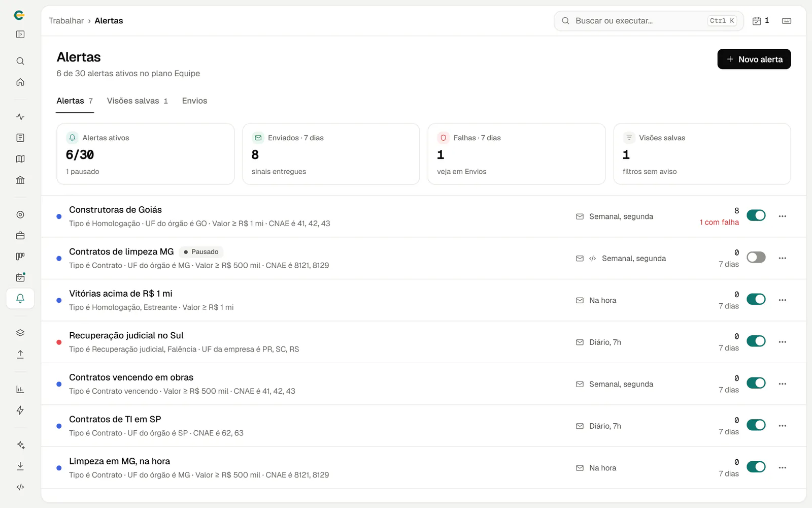The height and width of the screenshot is (508, 812).
Task: Select the Alertas tab
Action: (75, 101)
